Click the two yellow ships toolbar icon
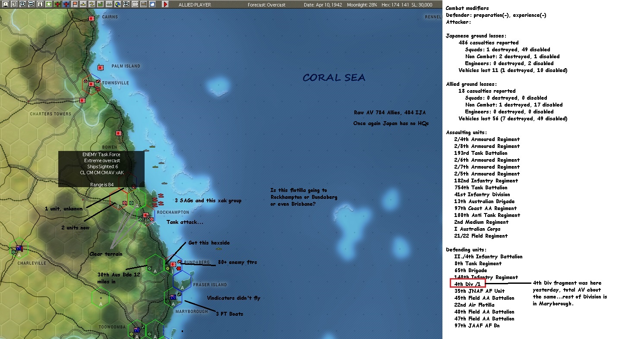 point(92,4)
